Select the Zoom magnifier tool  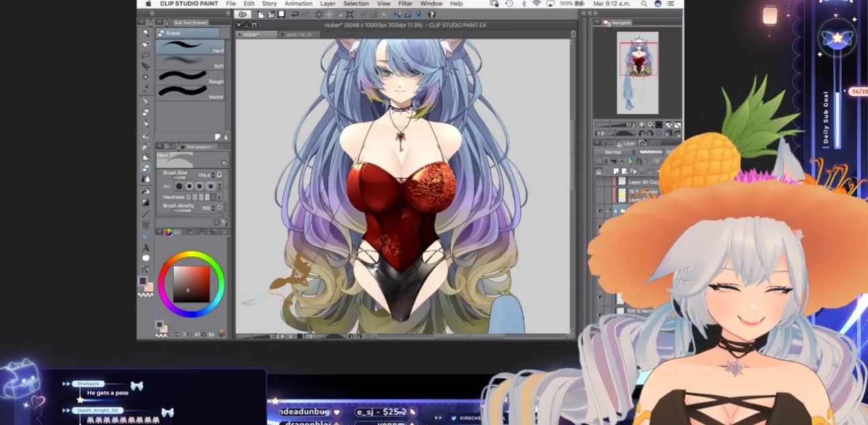pos(145,32)
